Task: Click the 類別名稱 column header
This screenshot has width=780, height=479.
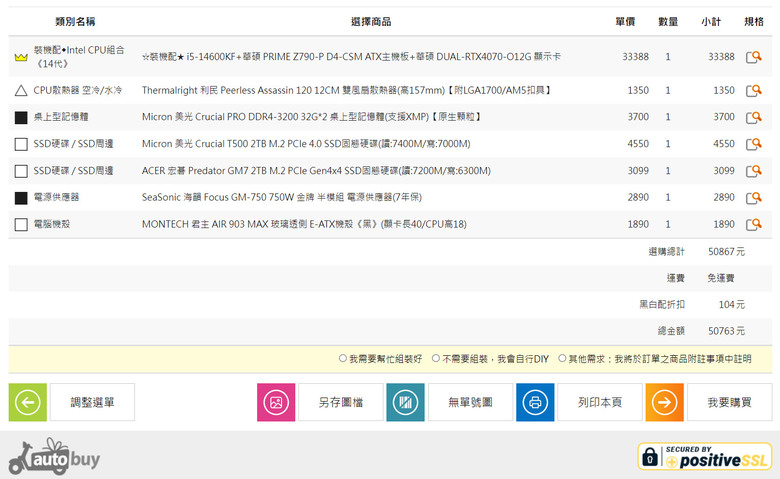Action: click(75, 21)
